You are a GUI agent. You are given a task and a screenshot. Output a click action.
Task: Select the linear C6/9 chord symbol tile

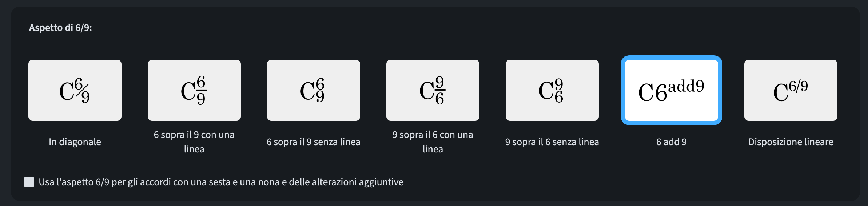(791, 90)
